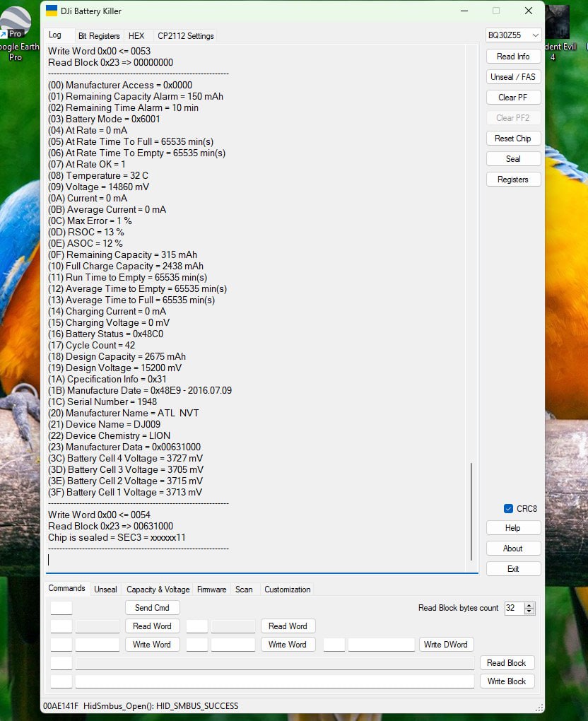
Task: Click the Send Cmd button
Action: point(152,607)
